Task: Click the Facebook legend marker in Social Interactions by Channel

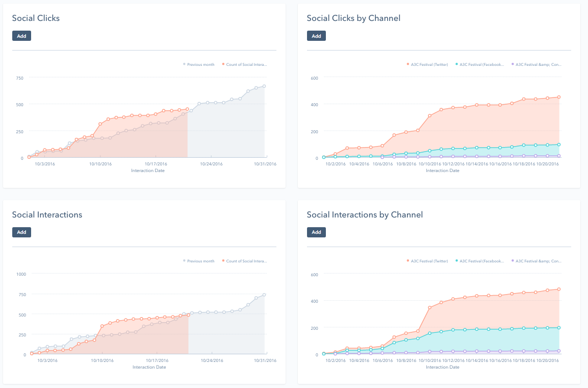Action: click(456, 261)
